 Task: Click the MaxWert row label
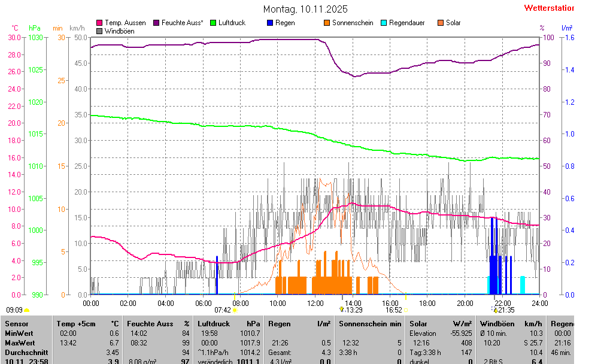[x=19, y=343]
